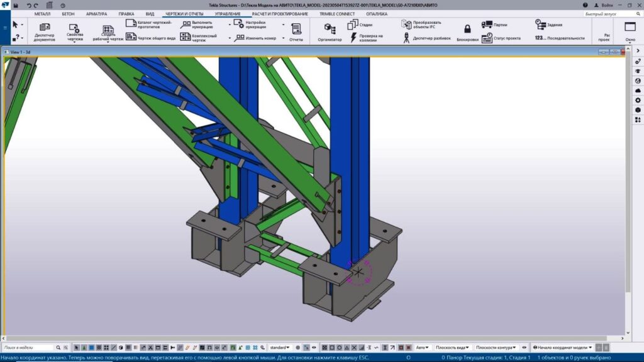Viewport: 644px width, 362px height.
Task: Open the standard selection filter dropdown
Action: (280, 348)
